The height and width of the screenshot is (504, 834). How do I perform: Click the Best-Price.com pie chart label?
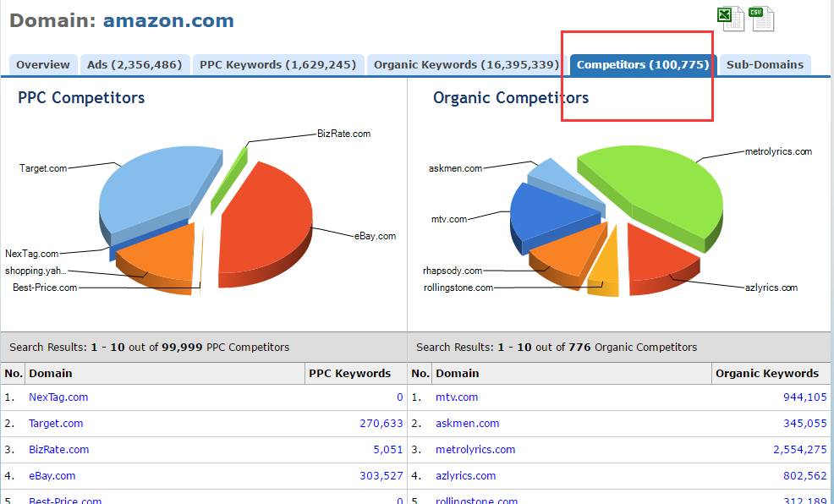(x=45, y=288)
